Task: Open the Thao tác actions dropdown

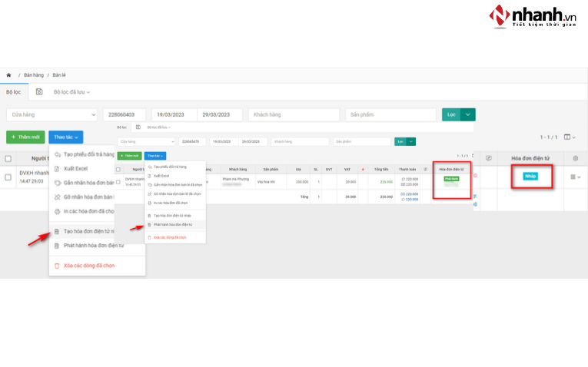Action: (x=65, y=137)
